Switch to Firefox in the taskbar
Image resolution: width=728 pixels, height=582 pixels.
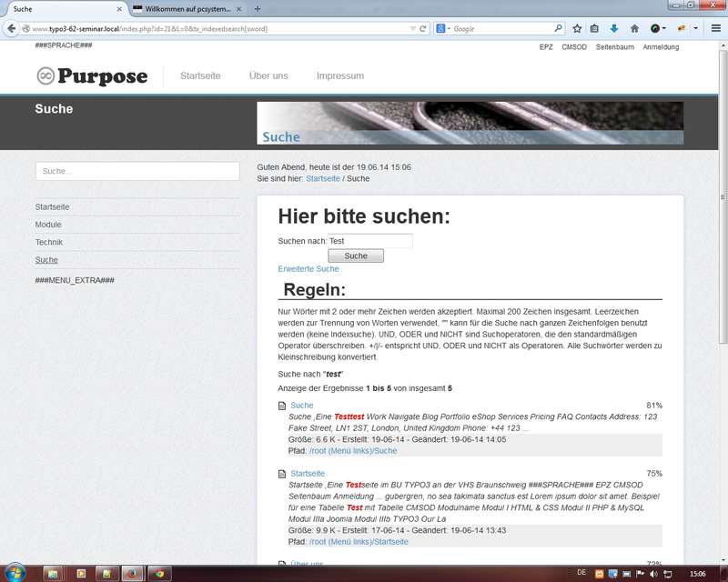[132, 574]
